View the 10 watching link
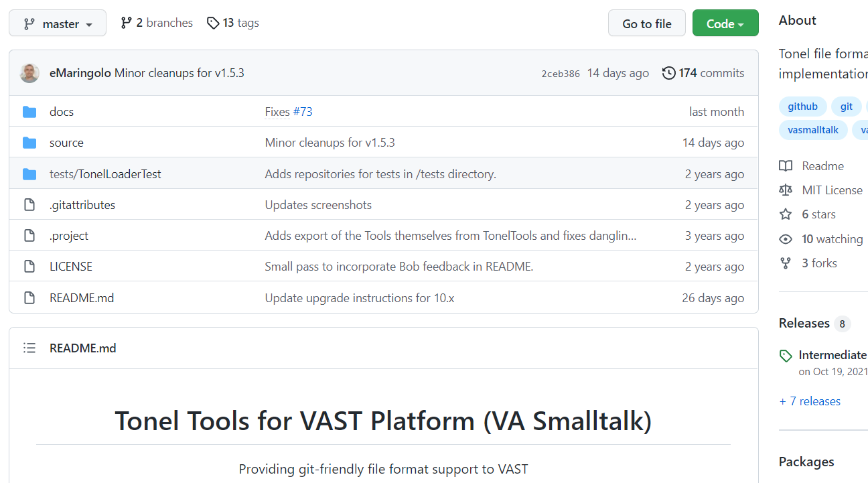The height and width of the screenshot is (483, 868). pos(832,239)
